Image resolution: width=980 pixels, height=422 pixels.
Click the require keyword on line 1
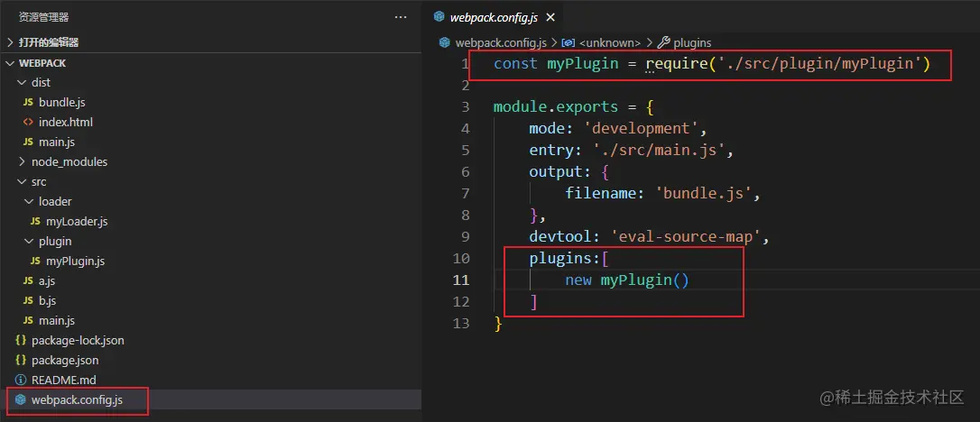pos(678,64)
